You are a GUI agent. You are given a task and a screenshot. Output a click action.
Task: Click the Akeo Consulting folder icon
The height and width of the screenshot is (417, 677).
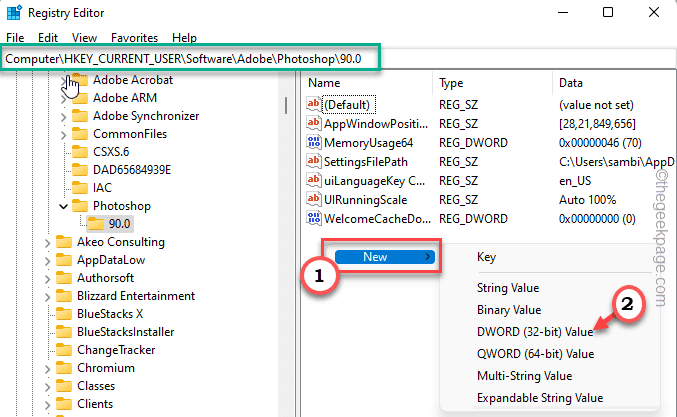63,242
